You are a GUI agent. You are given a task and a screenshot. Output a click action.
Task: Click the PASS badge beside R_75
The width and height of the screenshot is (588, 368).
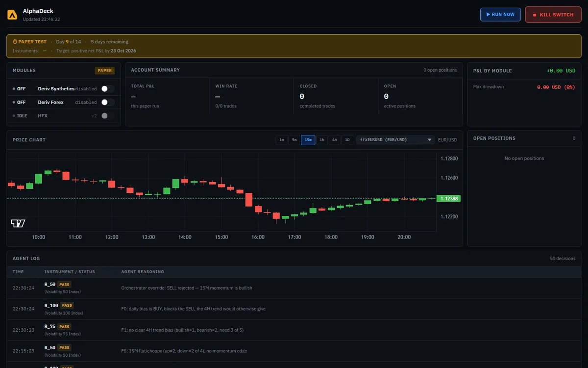64,326
